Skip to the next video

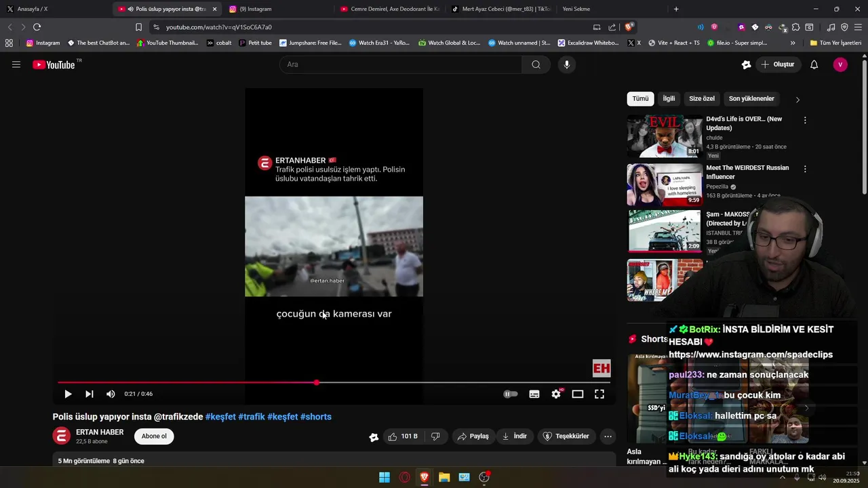tap(89, 394)
